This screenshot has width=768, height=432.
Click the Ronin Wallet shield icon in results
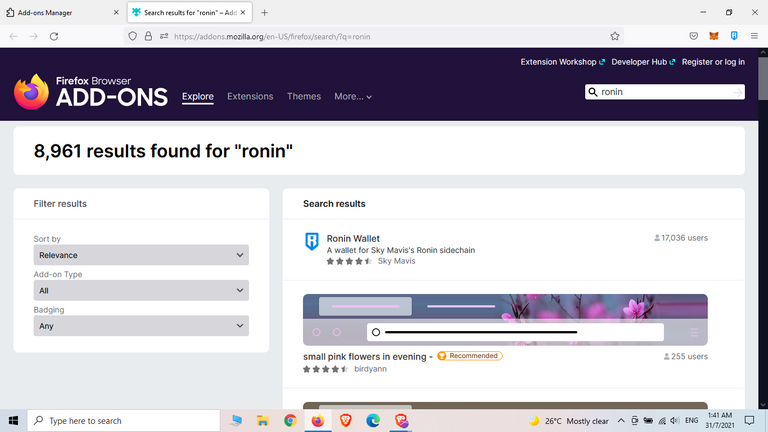point(312,241)
